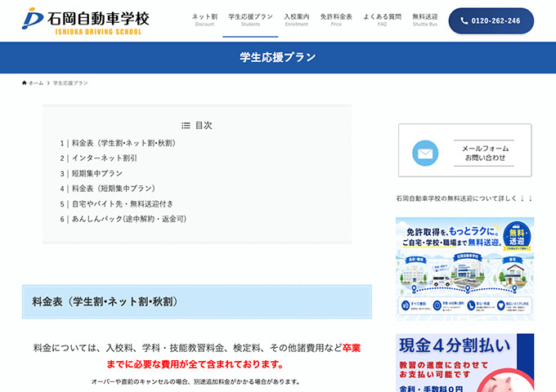Open the よくある質問 FAQ menu item

tap(382, 20)
